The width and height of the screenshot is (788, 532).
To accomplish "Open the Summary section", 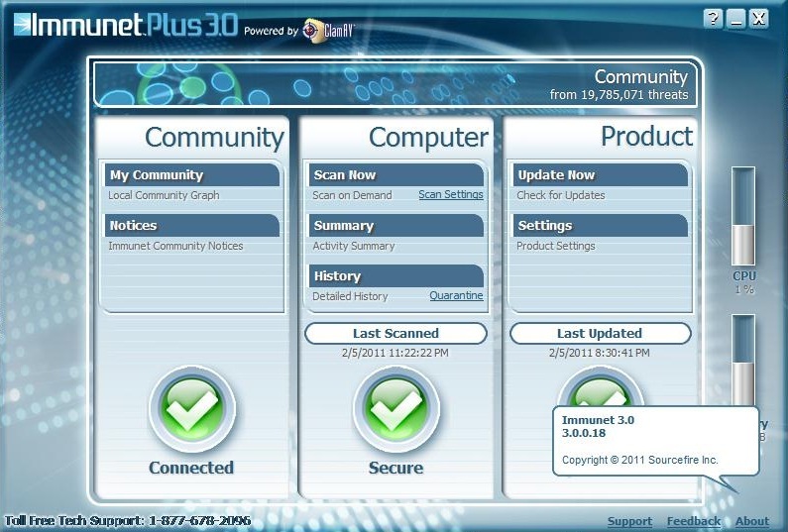I will tap(396, 225).
